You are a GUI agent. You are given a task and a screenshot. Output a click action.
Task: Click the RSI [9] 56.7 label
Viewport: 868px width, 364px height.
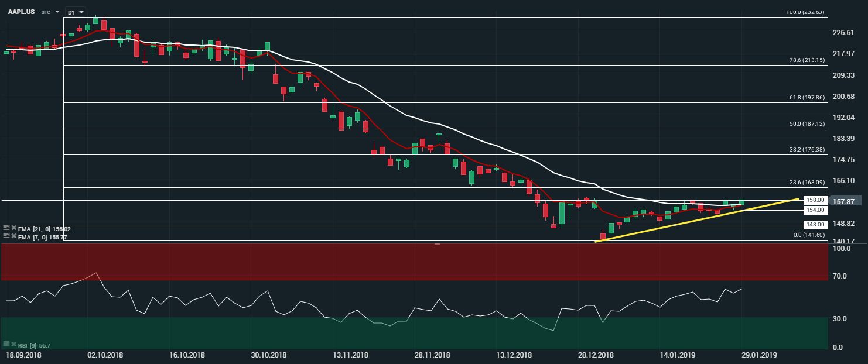pos(33,346)
